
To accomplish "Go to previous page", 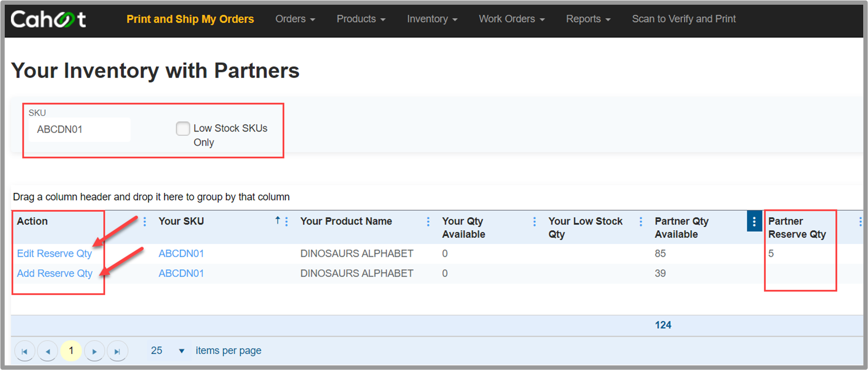I will point(48,352).
